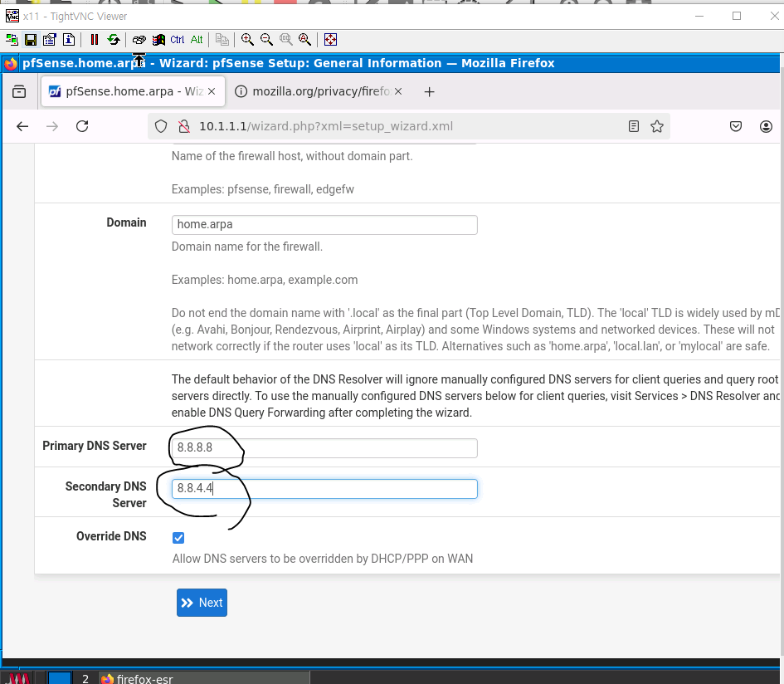Toggle reader view in Firefox
Image resolution: width=784 pixels, height=684 pixels.
[634, 127]
